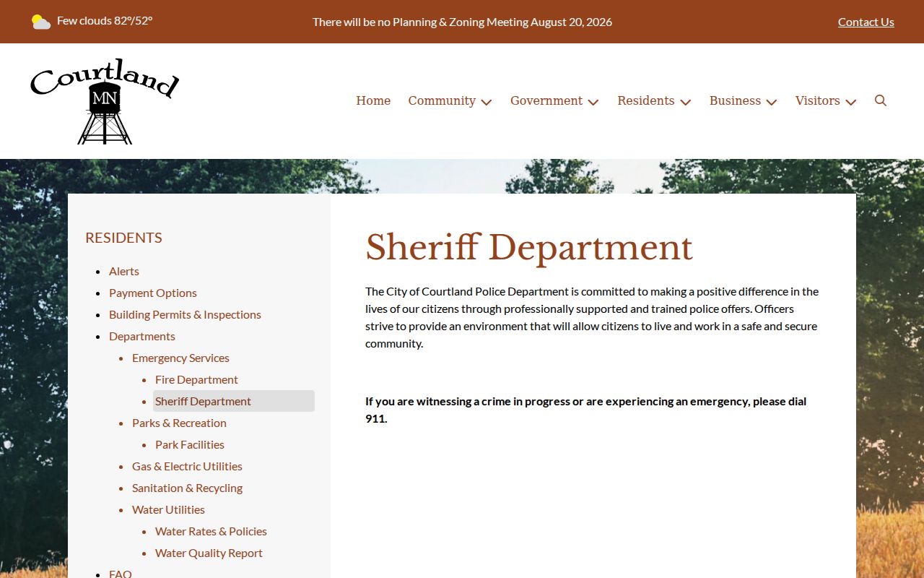Screen dimensions: 924x578
Task: Expand the Government menu chevron
Action: coord(593,102)
